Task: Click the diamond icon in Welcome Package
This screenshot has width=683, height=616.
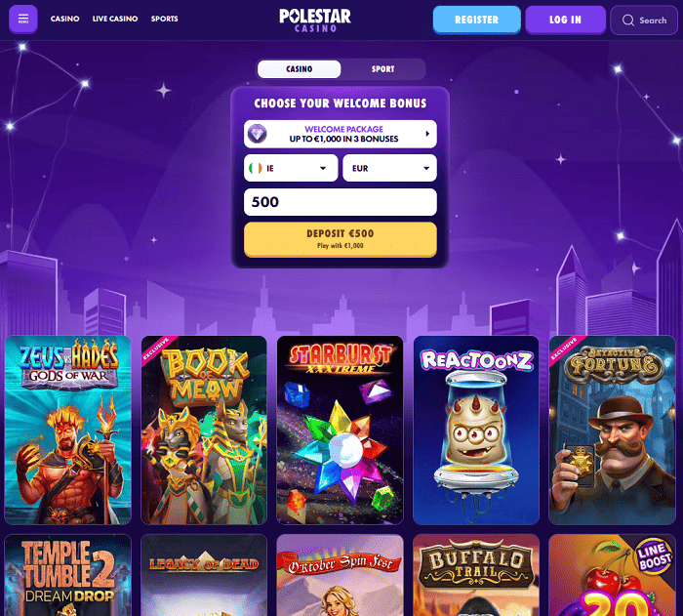Action: (x=257, y=134)
